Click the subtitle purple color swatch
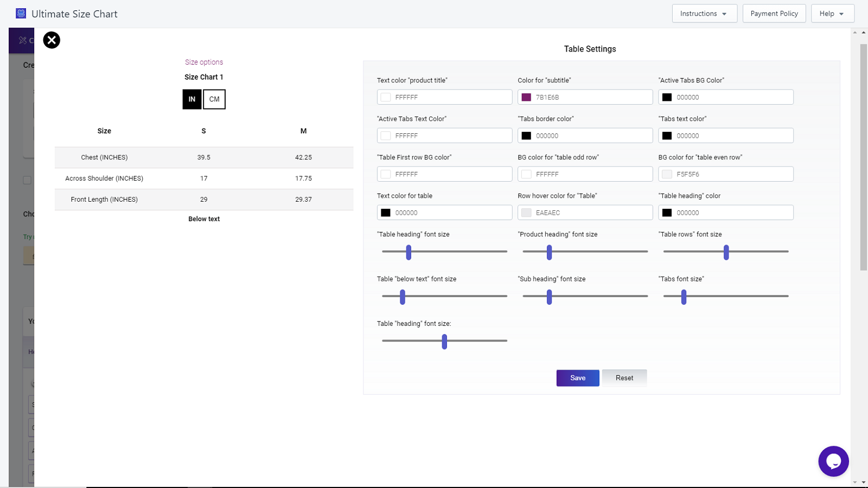 pyautogui.click(x=526, y=98)
